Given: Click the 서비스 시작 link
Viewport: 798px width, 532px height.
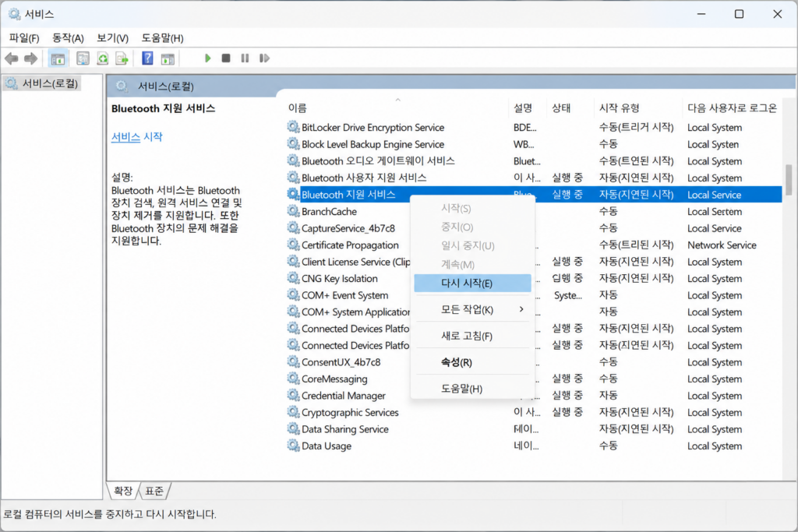Looking at the screenshot, I should [137, 137].
